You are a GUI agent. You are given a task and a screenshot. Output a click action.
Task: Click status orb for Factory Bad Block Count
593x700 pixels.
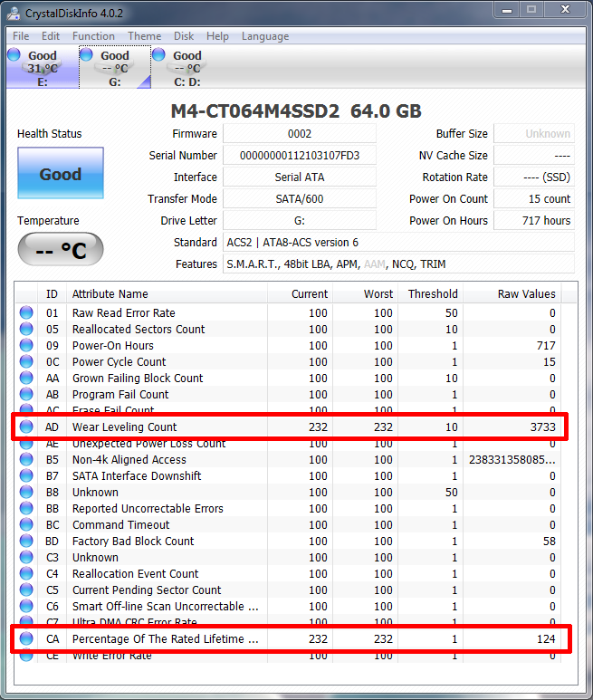tap(26, 541)
